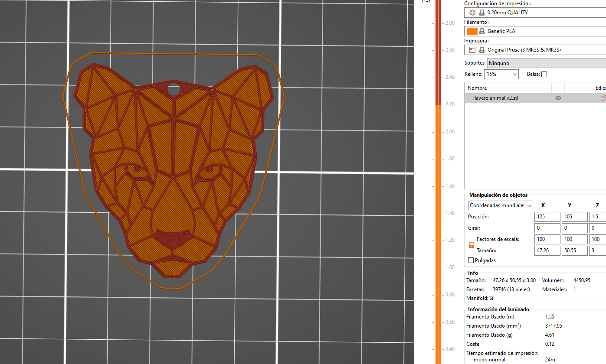The image size is (606, 364).
Task: Open the Soportes dropdown showing Ninguno
Action: click(x=547, y=63)
